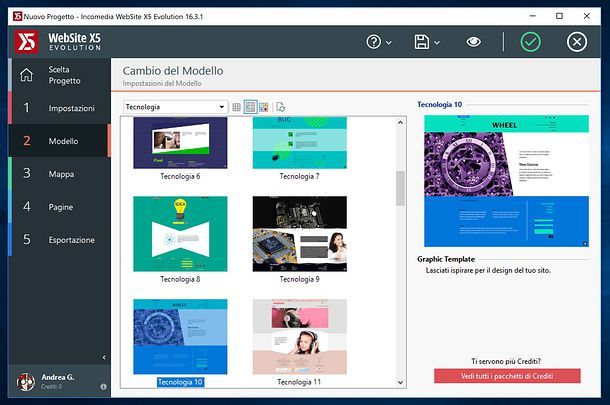The height and width of the screenshot is (405, 610).
Task: Open the Help menu question mark icon
Action: tap(373, 42)
